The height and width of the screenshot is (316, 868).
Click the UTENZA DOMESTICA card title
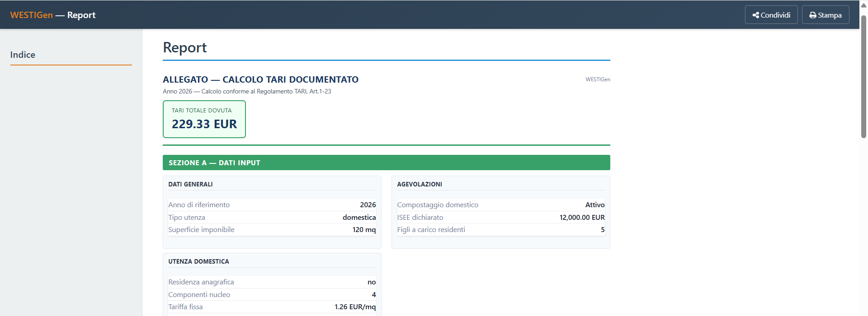(x=198, y=261)
